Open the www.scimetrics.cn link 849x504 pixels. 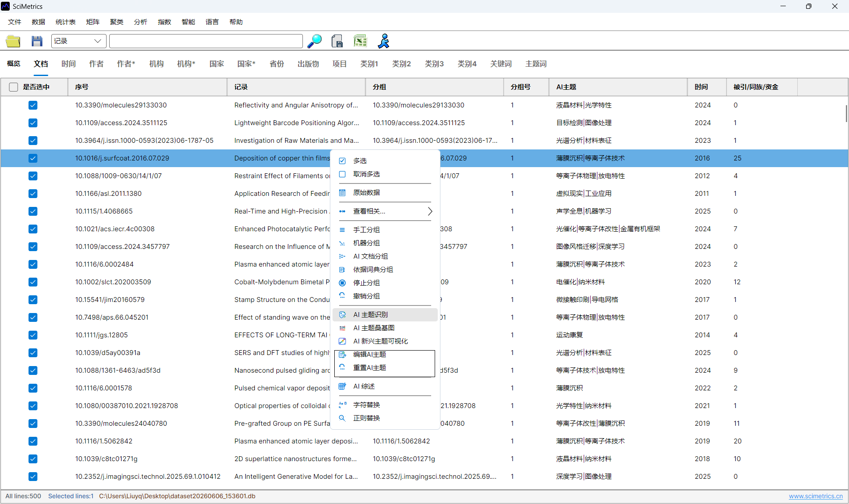816,496
